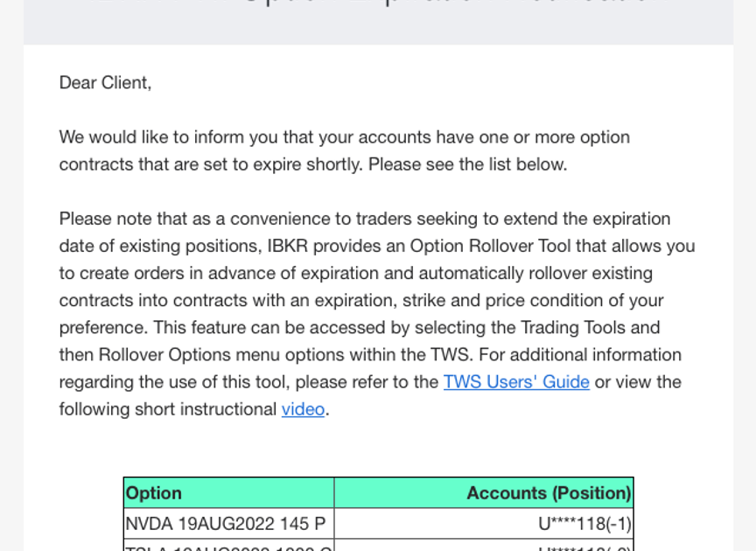Click the Accounts (Position) column header
This screenshot has height=551, width=756.
point(549,493)
